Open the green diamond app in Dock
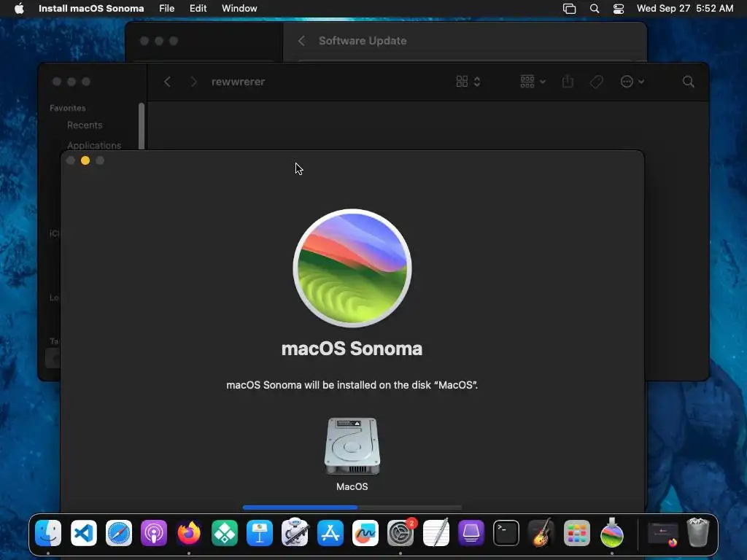 tap(225, 533)
